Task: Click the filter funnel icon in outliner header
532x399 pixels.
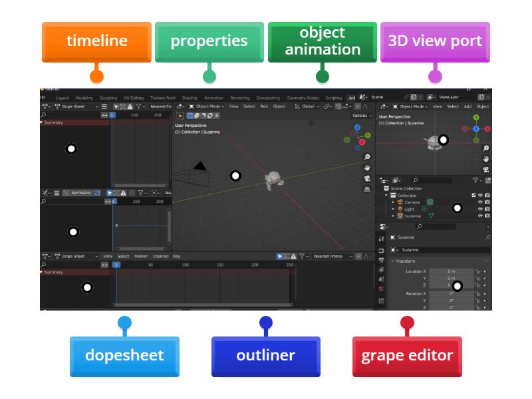Action: [x=476, y=181]
